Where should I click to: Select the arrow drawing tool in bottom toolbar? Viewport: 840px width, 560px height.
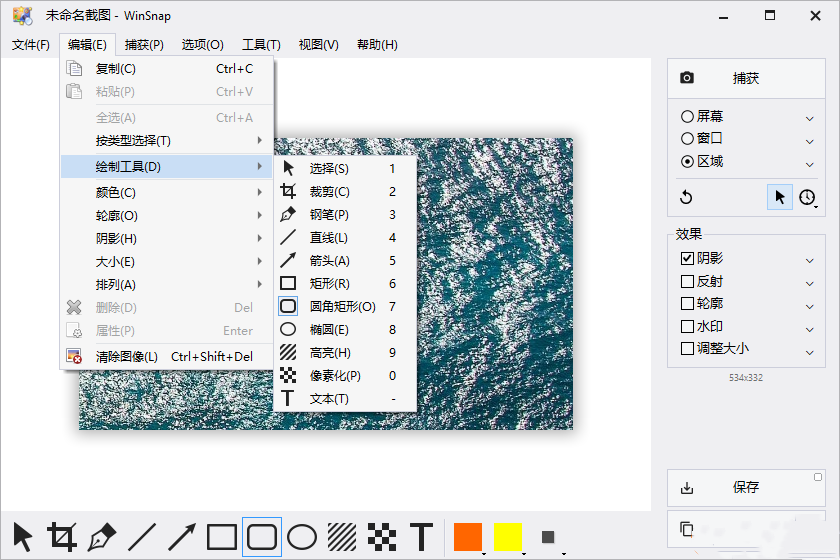[182, 537]
